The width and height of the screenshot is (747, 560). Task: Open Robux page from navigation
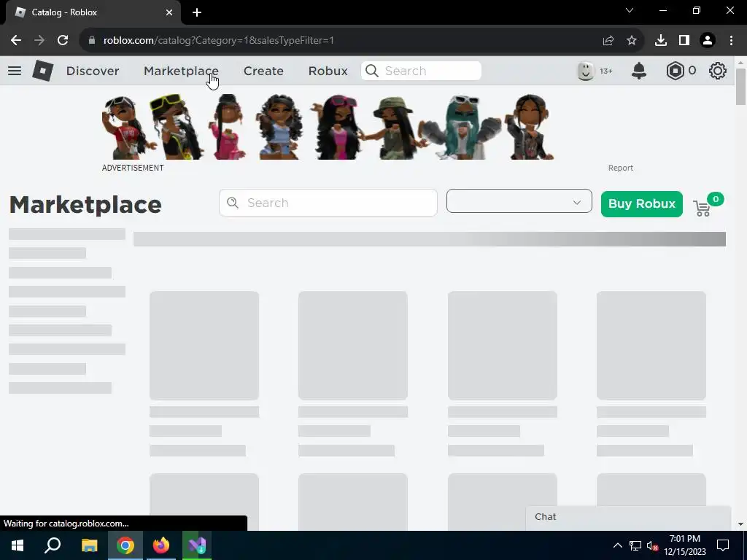[x=328, y=71]
